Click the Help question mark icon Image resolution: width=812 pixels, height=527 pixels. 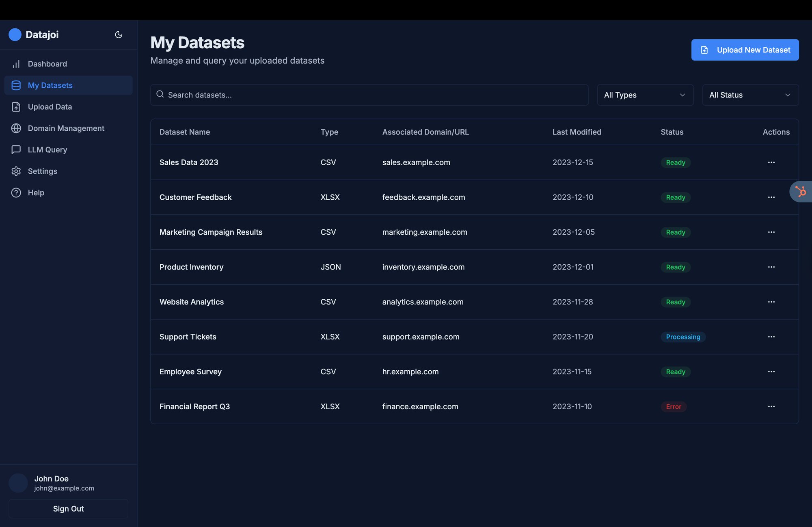click(x=16, y=193)
